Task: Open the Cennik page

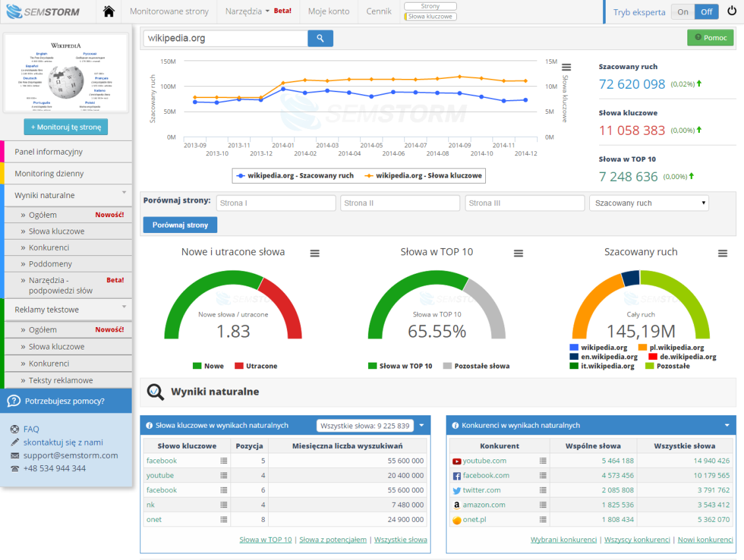Action: click(379, 11)
